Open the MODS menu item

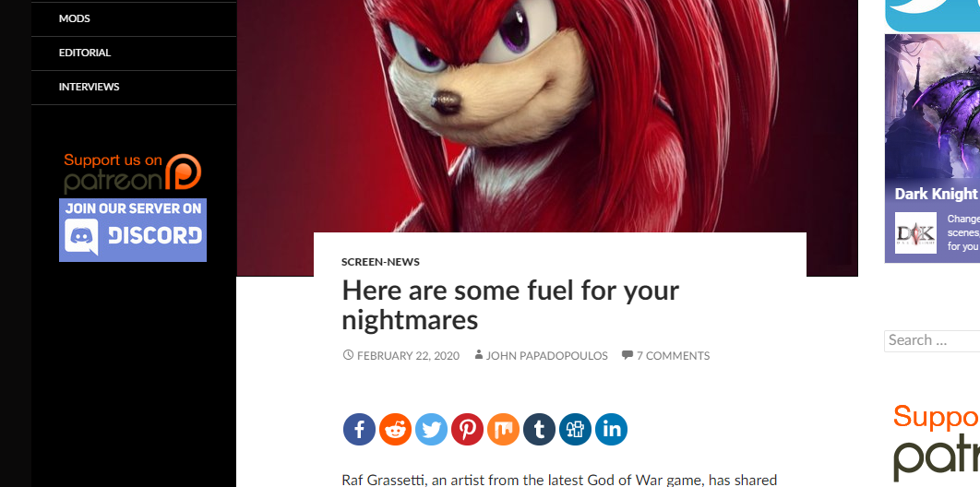coord(75,18)
